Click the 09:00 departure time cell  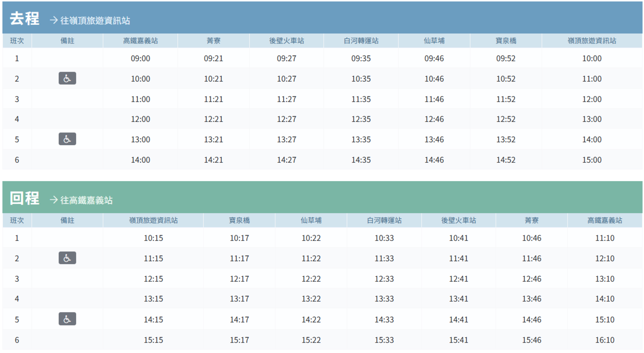140,59
